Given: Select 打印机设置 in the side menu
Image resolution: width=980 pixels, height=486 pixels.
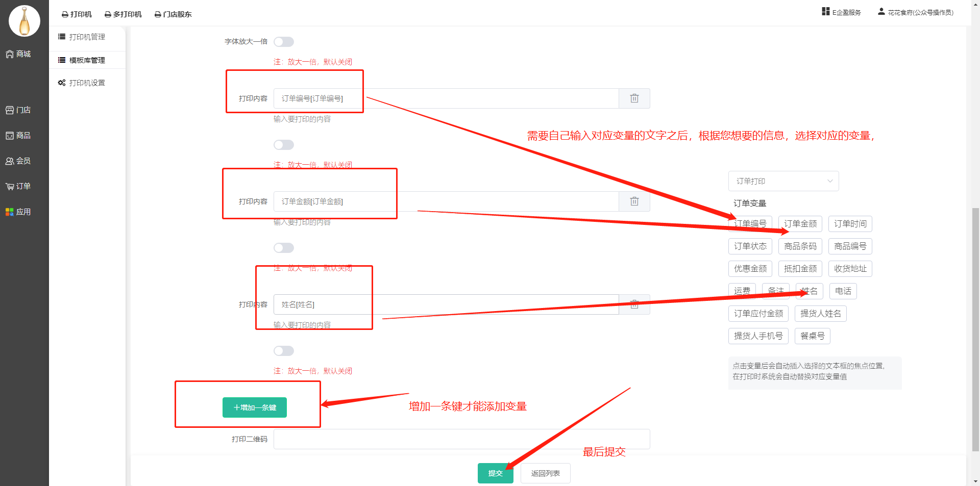Looking at the screenshot, I should coord(87,83).
